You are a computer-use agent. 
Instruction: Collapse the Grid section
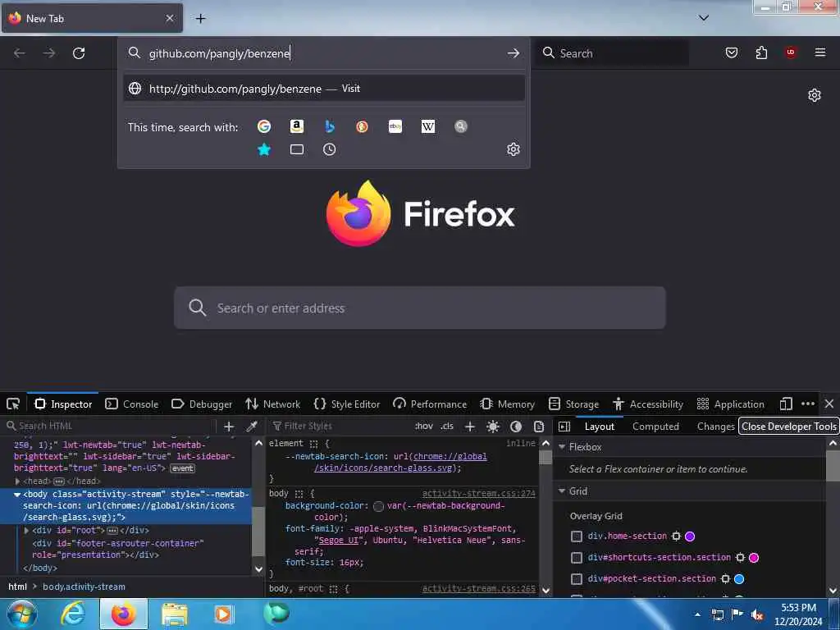pos(562,491)
